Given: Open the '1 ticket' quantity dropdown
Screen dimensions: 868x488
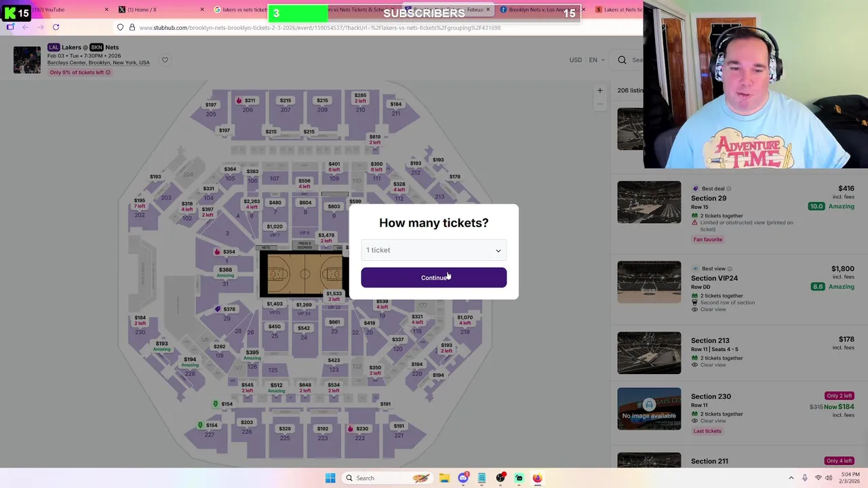Looking at the screenshot, I should [x=433, y=250].
